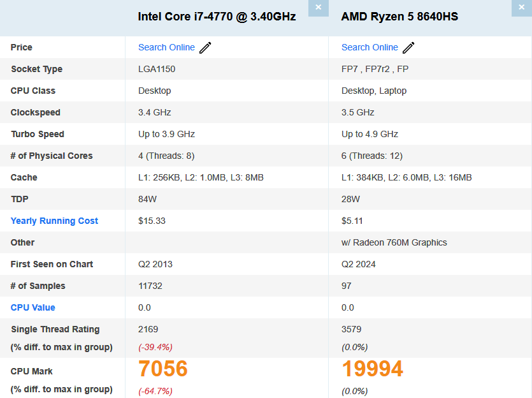
Task: Remove the Intel Core i7-4770 column
Action: pyautogui.click(x=319, y=8)
